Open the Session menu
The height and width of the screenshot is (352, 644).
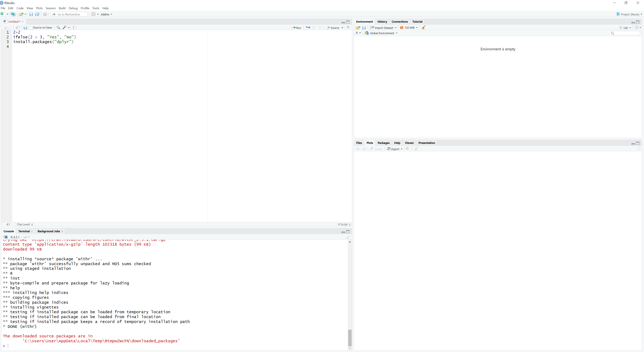click(51, 8)
